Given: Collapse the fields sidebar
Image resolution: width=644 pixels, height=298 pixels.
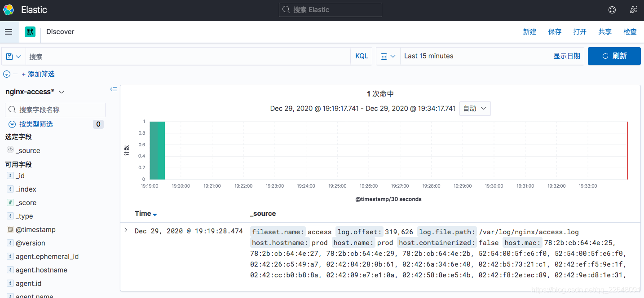Looking at the screenshot, I should pyautogui.click(x=114, y=89).
